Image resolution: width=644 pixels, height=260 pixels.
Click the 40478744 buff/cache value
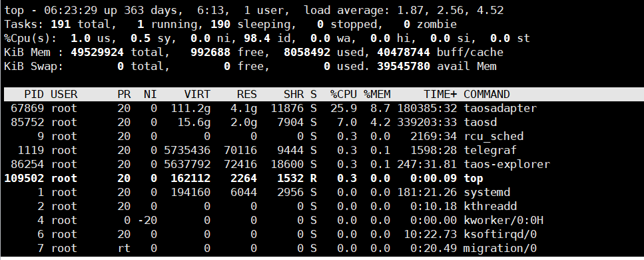(404, 53)
